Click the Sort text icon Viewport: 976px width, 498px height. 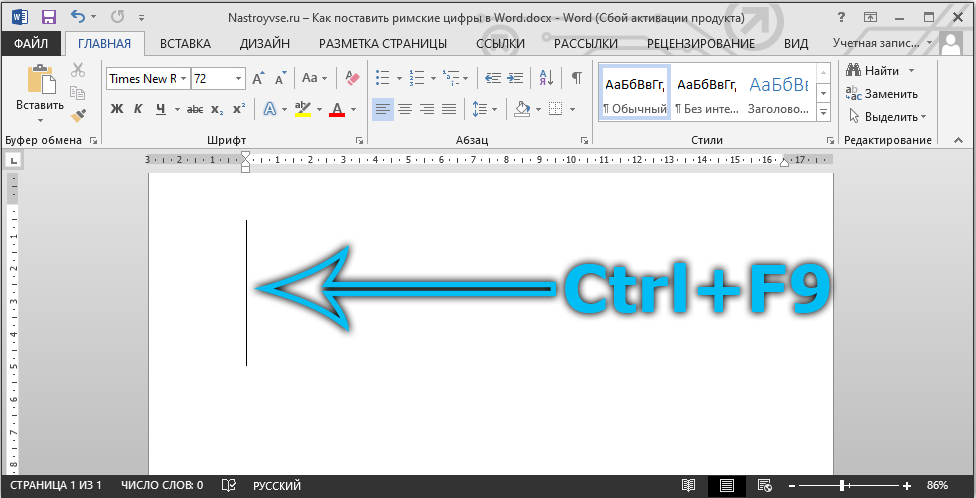point(547,78)
